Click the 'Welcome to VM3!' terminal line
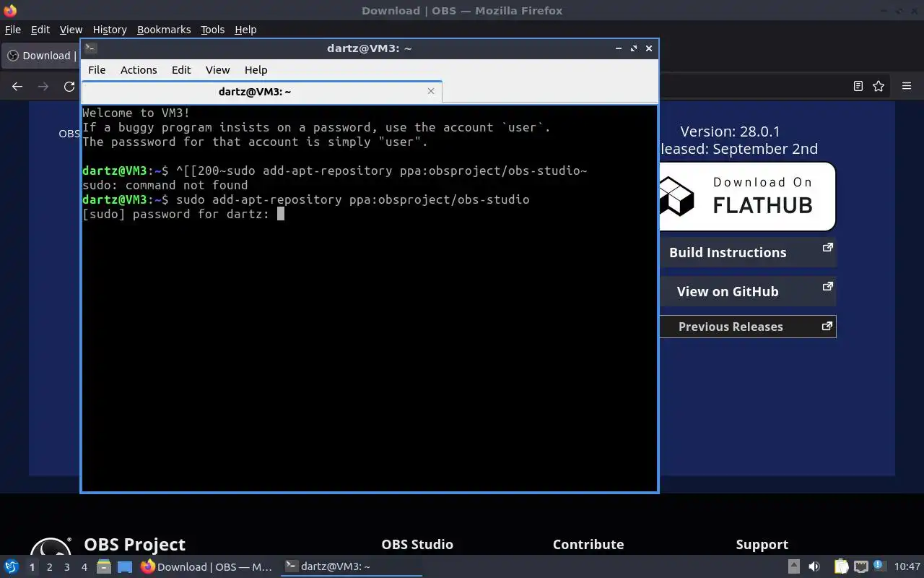 (x=136, y=113)
